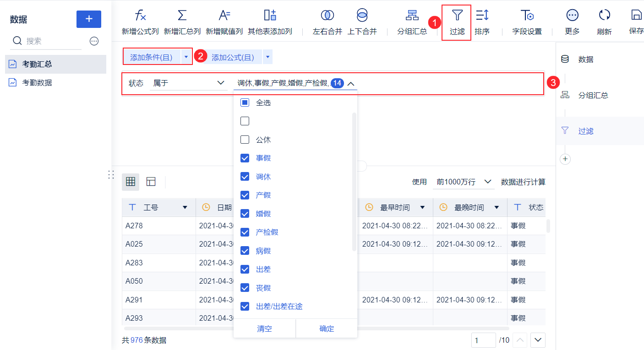Toggle the 全选 select-all checkbox
This screenshot has width=644, height=350.
tap(245, 102)
